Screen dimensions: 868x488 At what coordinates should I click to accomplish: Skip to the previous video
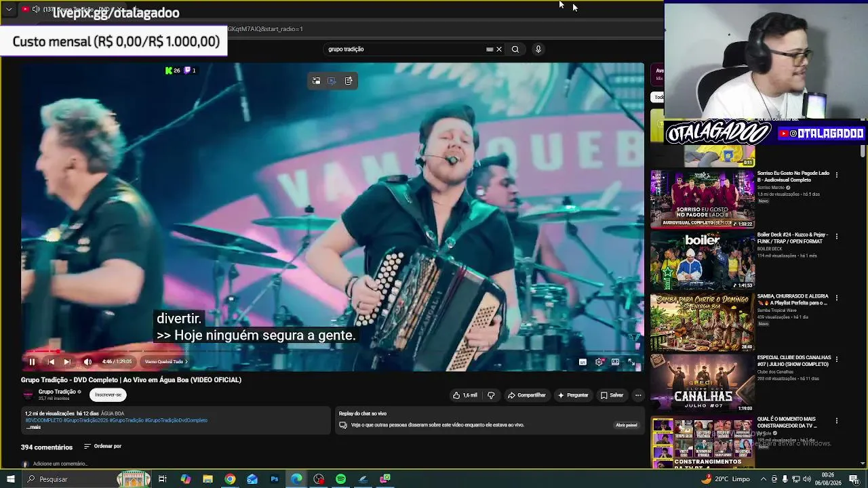click(x=51, y=362)
